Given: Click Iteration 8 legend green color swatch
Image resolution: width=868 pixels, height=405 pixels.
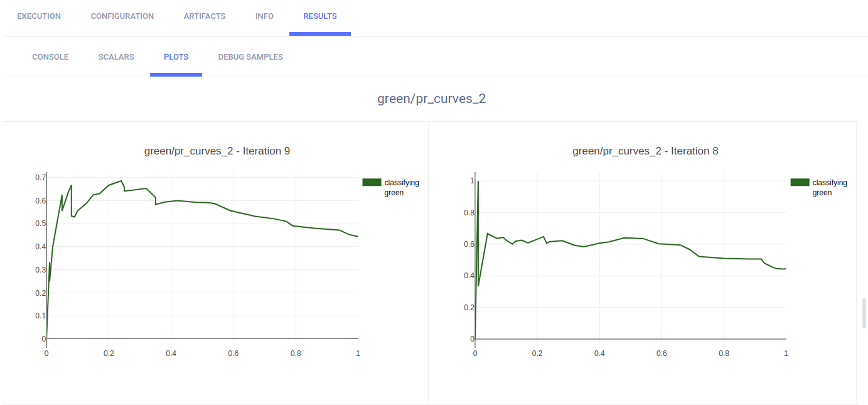Looking at the screenshot, I should coord(800,182).
